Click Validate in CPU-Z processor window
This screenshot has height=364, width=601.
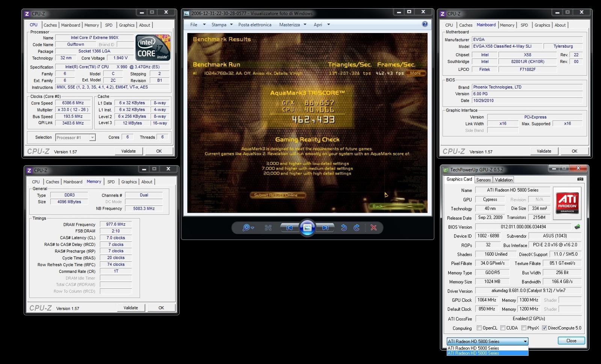[x=128, y=151]
